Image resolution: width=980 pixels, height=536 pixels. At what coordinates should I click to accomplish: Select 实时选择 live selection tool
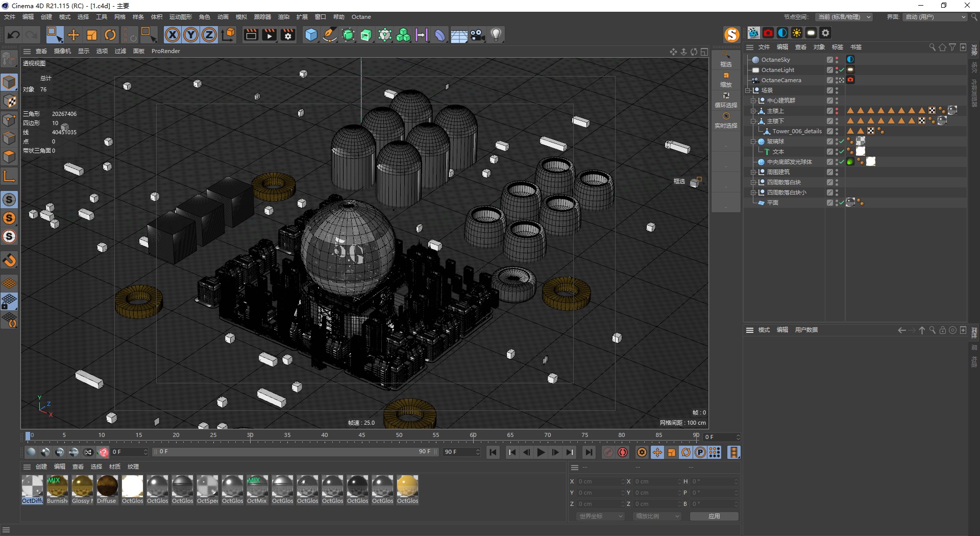click(726, 120)
